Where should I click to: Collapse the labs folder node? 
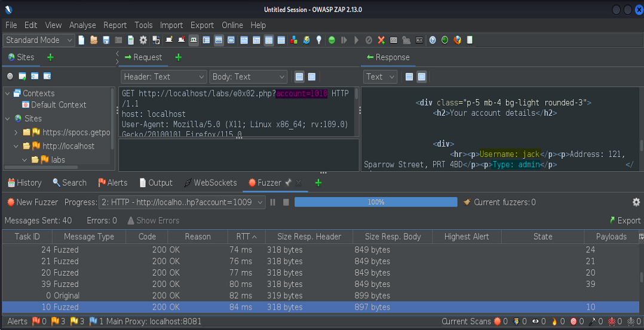click(24, 160)
